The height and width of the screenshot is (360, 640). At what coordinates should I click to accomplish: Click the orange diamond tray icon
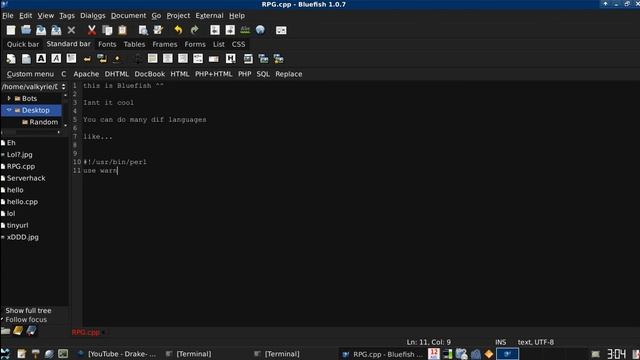(489, 354)
